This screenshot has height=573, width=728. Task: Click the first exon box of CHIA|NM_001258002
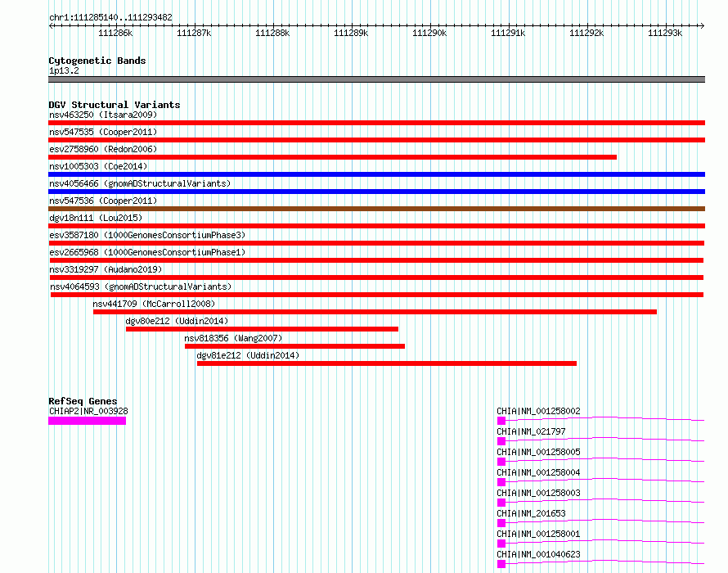tap(501, 421)
